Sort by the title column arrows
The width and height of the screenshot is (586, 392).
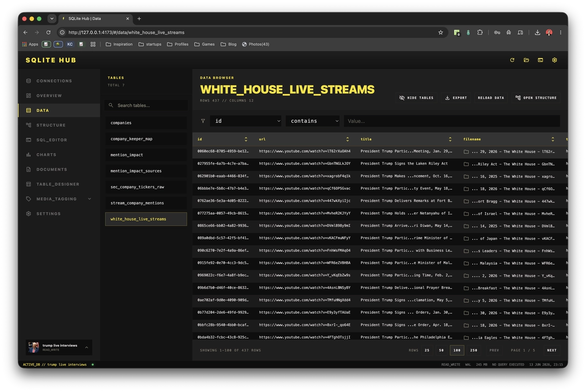pyautogui.click(x=450, y=139)
